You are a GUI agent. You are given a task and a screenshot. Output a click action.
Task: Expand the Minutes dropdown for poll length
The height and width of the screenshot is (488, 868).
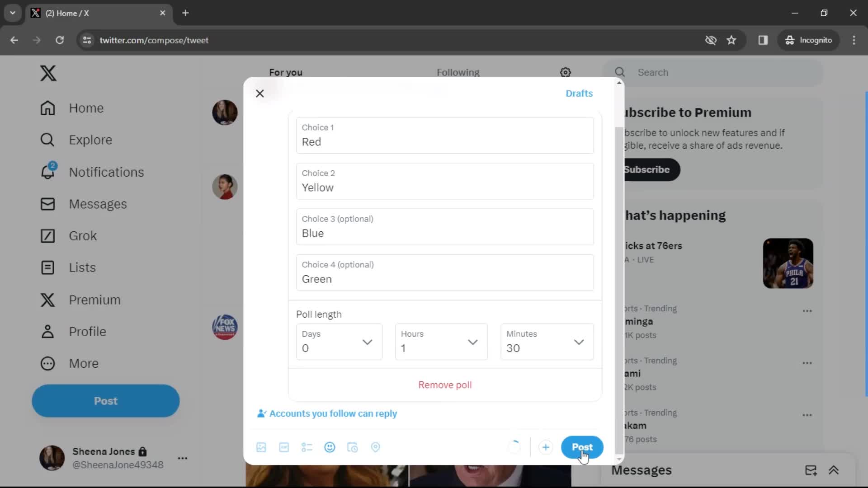pyautogui.click(x=578, y=342)
